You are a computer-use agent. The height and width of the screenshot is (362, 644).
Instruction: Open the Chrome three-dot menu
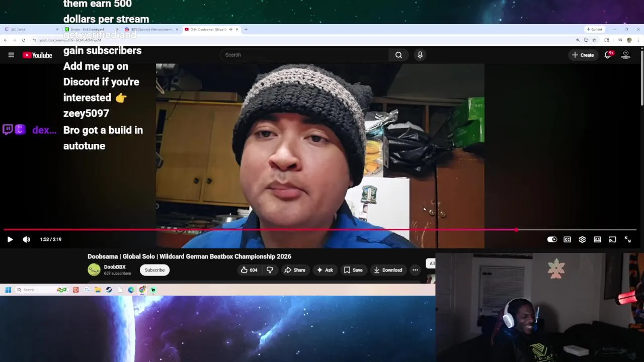638,40
